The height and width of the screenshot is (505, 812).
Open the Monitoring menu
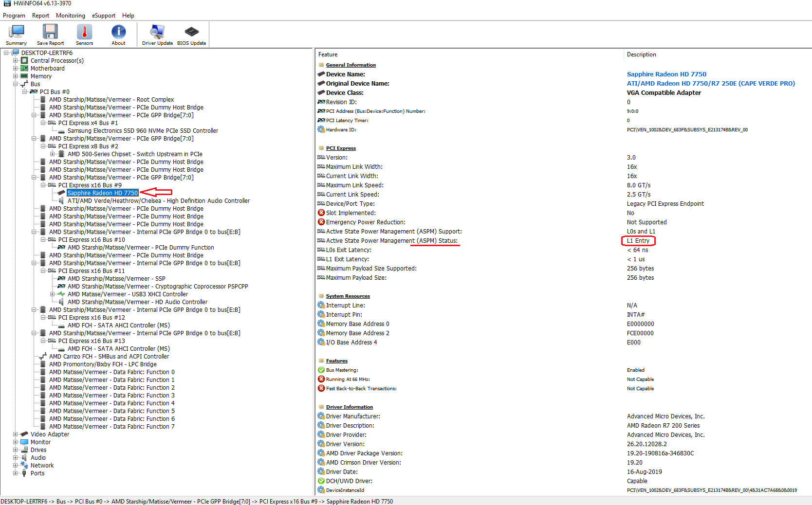tap(71, 16)
